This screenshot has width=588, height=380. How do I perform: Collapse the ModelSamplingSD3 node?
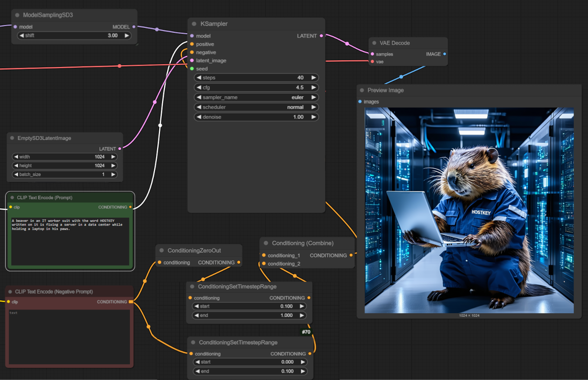(17, 15)
